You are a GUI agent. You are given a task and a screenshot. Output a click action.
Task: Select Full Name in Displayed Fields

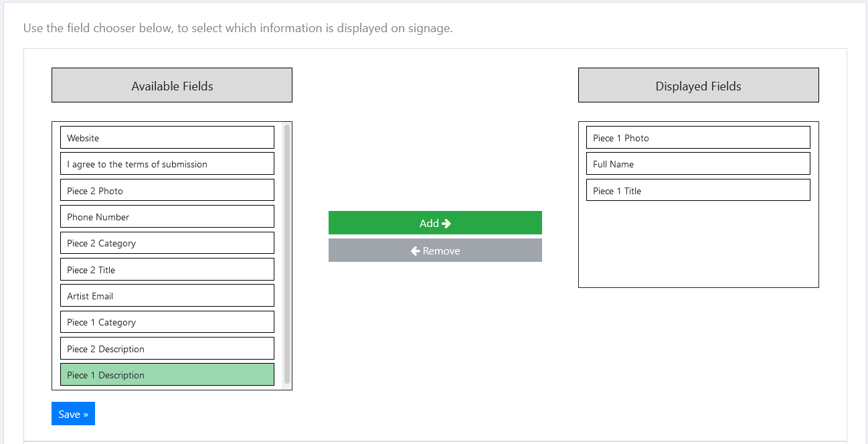698,163
